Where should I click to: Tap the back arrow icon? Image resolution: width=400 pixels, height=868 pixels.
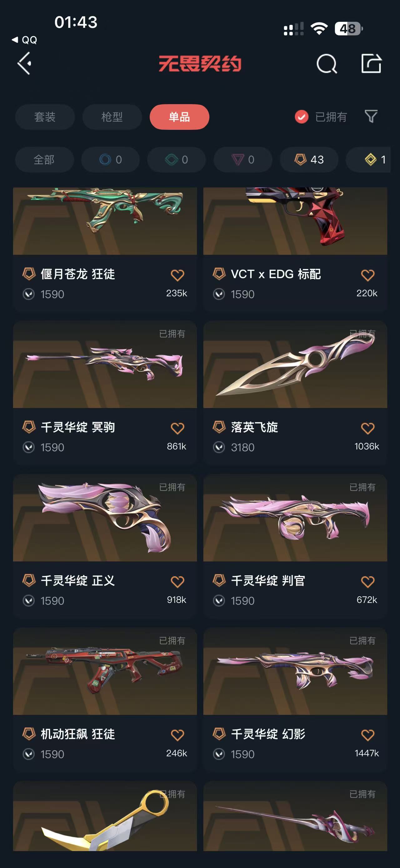[x=25, y=63]
